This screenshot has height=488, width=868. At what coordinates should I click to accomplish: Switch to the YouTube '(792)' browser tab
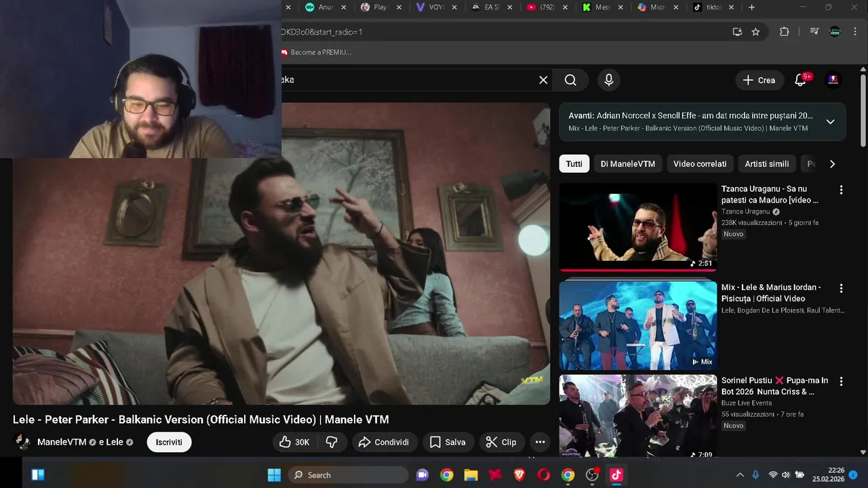540,7
